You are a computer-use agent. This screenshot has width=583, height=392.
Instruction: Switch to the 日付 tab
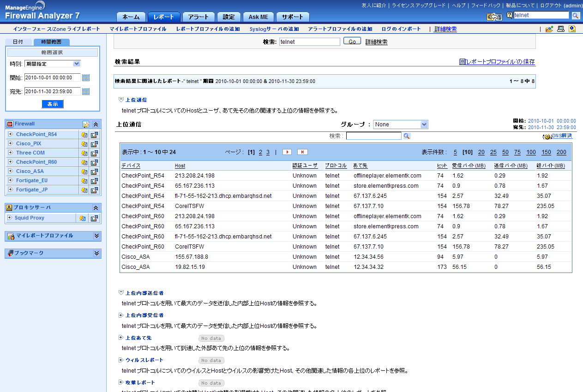tap(18, 42)
